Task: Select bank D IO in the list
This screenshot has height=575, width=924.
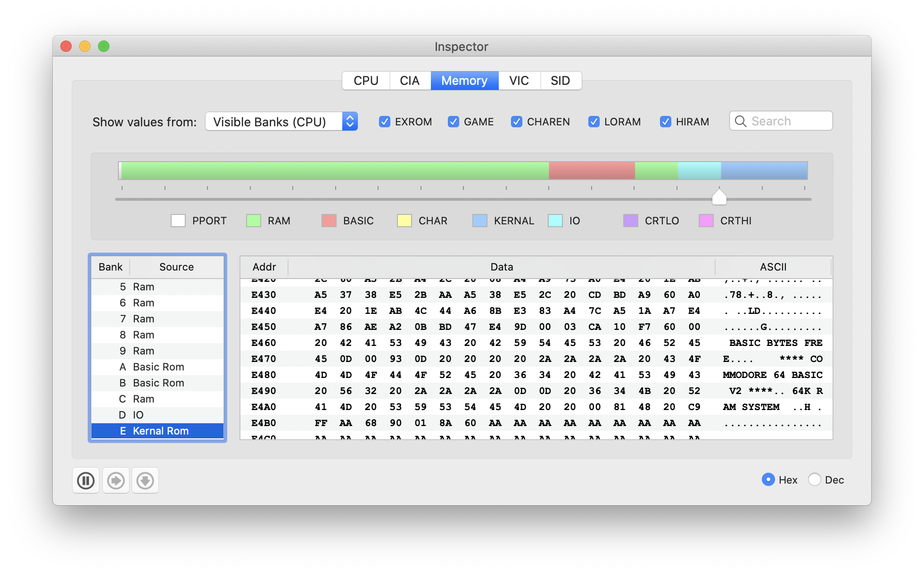Action: (157, 414)
